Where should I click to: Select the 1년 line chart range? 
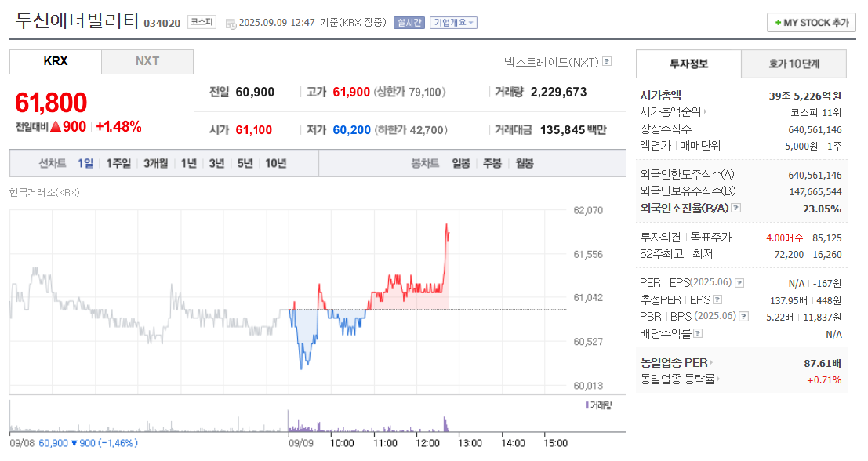pos(189,163)
